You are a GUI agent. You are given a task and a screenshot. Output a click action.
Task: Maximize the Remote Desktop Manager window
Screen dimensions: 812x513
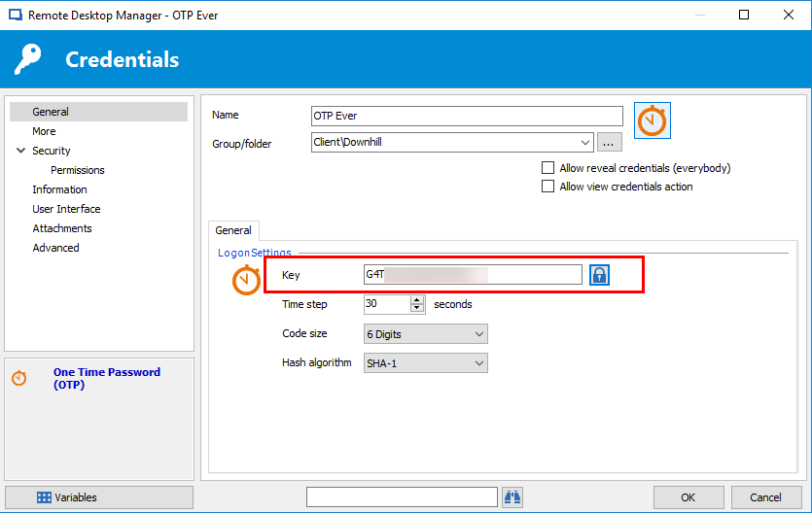coord(744,15)
